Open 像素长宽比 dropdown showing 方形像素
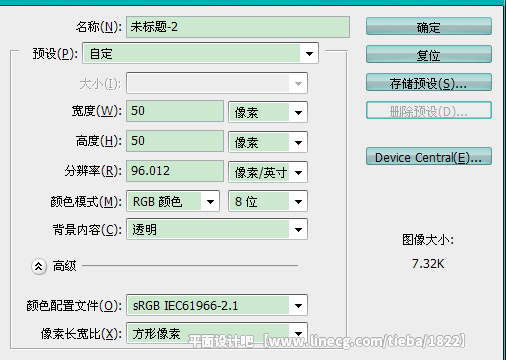 pyautogui.click(x=217, y=333)
